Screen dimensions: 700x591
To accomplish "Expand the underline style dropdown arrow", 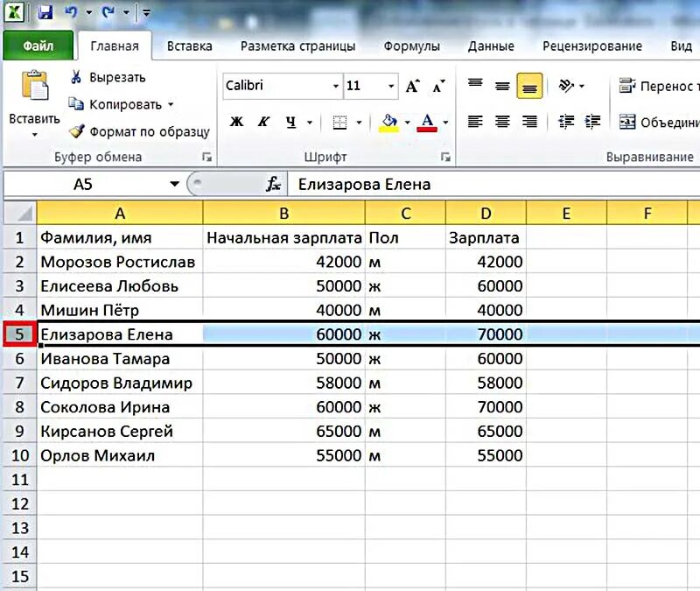I will tap(310, 122).
